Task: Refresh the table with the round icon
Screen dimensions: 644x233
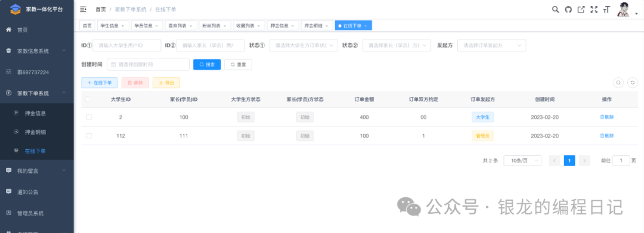Action: 633,82
